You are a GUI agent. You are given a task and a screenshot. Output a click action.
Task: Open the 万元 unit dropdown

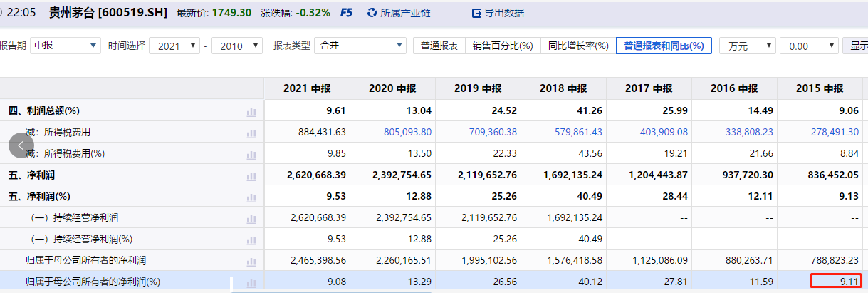[x=748, y=46]
